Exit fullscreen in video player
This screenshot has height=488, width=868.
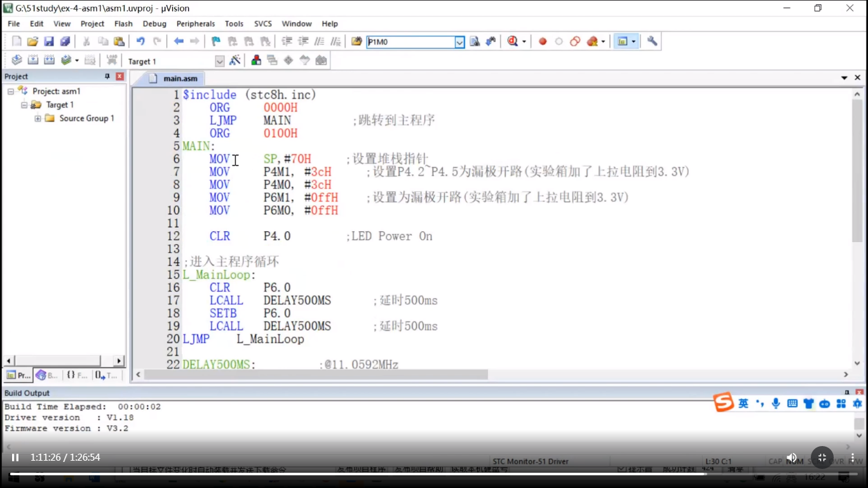[822, 457]
